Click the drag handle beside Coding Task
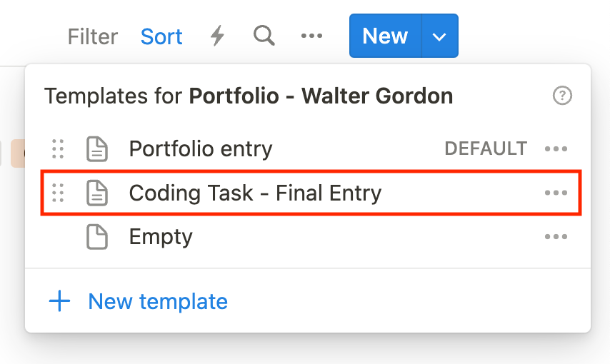 tap(59, 193)
